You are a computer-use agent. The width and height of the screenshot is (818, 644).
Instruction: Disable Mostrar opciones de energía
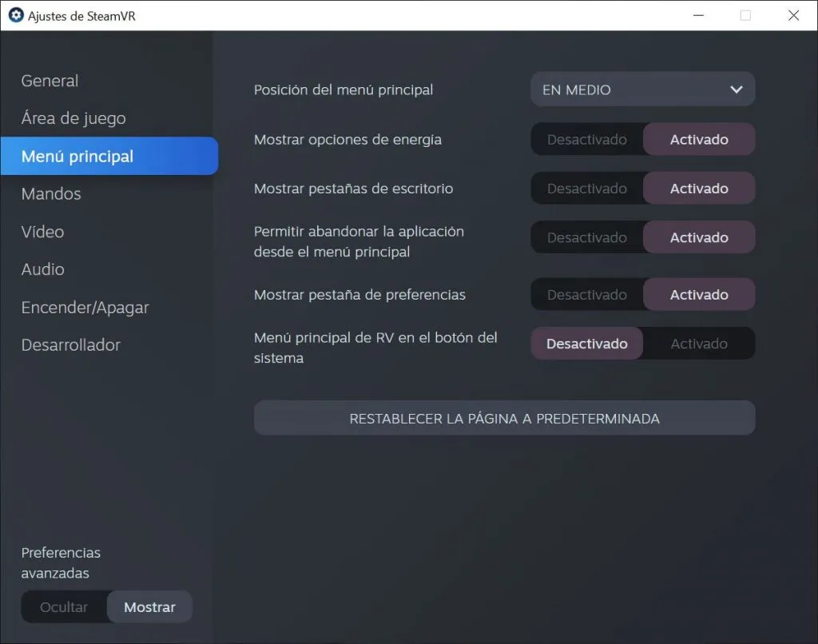(x=587, y=139)
